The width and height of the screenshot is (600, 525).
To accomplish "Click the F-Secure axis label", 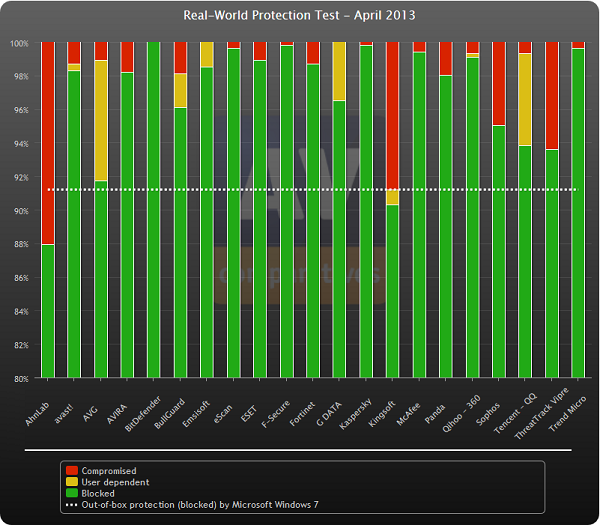I will (276, 414).
